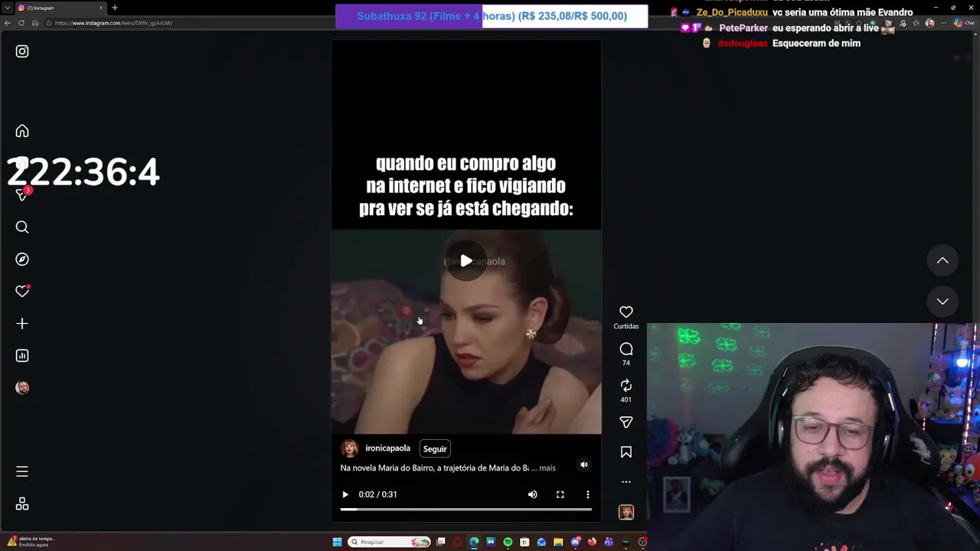This screenshot has width=980, height=551.
Task: Click the Subathuxa 92 donation goal bar
Action: click(x=492, y=16)
